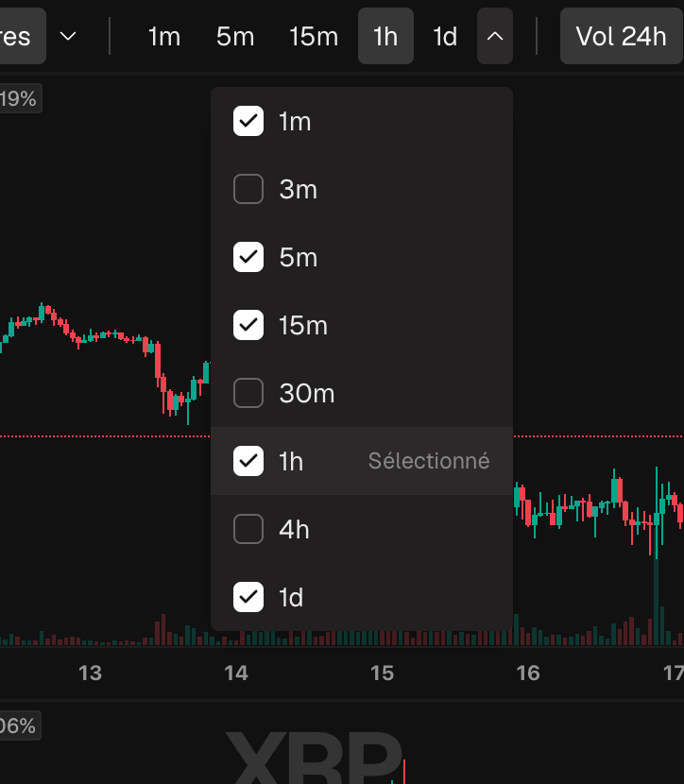This screenshot has width=684, height=784.
Task: Select the 30m row in the dropdown list
Action: pos(362,393)
